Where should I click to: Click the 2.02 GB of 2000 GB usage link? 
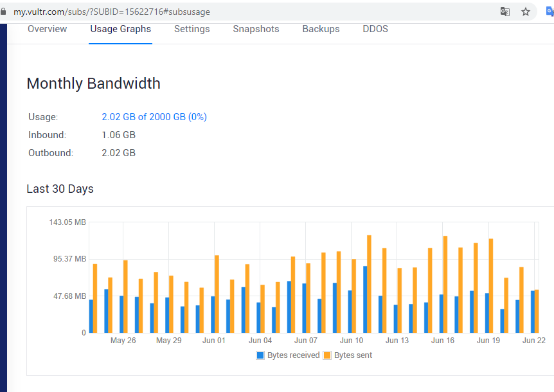pos(154,117)
